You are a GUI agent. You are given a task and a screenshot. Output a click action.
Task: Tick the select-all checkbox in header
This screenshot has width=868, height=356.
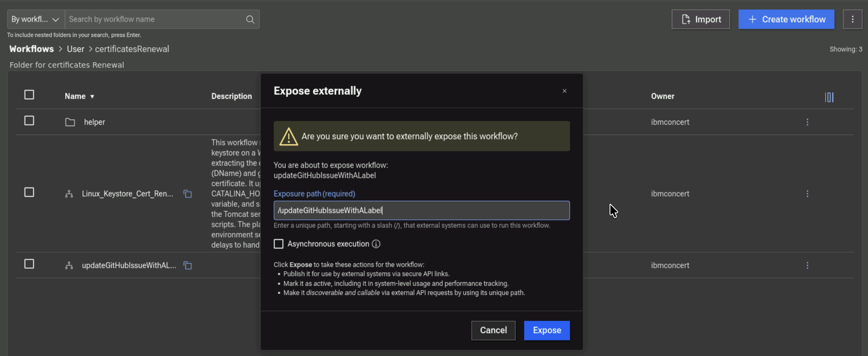(29, 95)
